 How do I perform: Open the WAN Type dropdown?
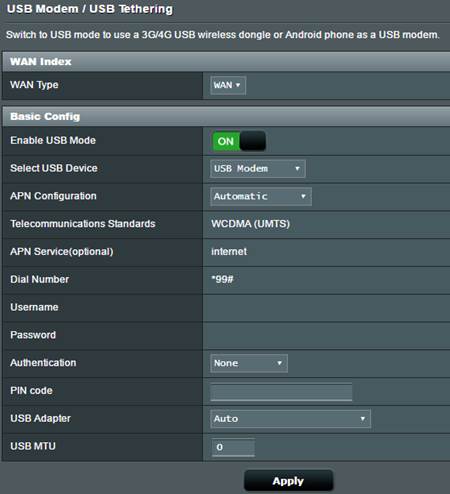click(228, 85)
